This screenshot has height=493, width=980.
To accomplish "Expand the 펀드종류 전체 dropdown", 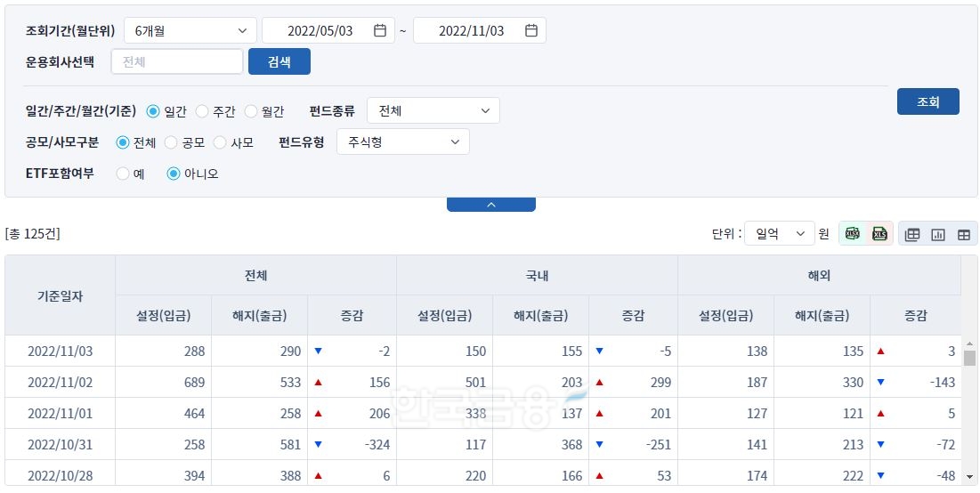I will click(433, 111).
